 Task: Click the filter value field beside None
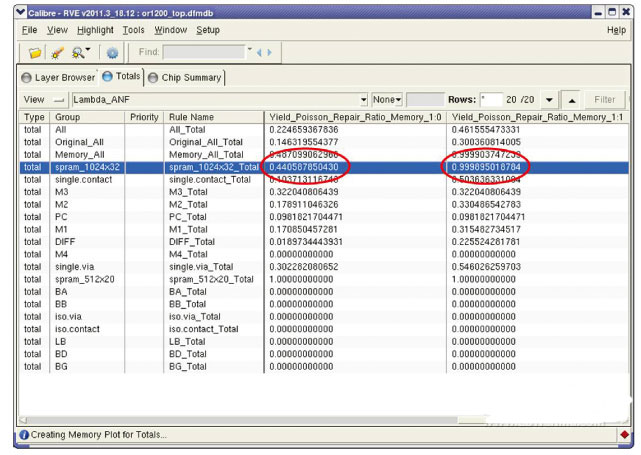click(425, 100)
